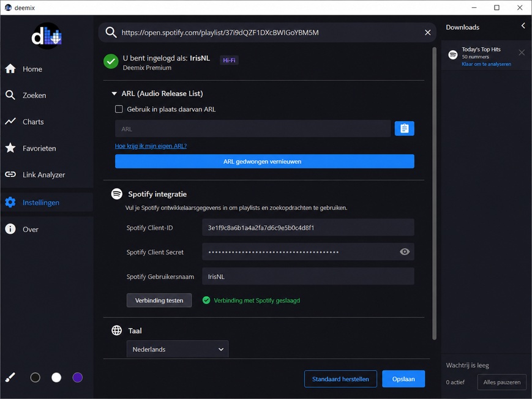Click the Zoeken magnifier icon in sidebar
The height and width of the screenshot is (399, 532).
(x=10, y=95)
